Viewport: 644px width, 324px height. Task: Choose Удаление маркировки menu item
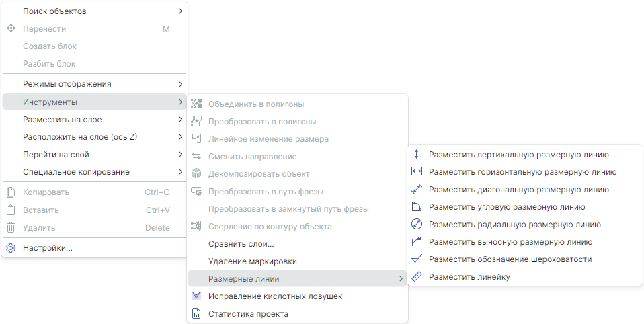pos(298,261)
